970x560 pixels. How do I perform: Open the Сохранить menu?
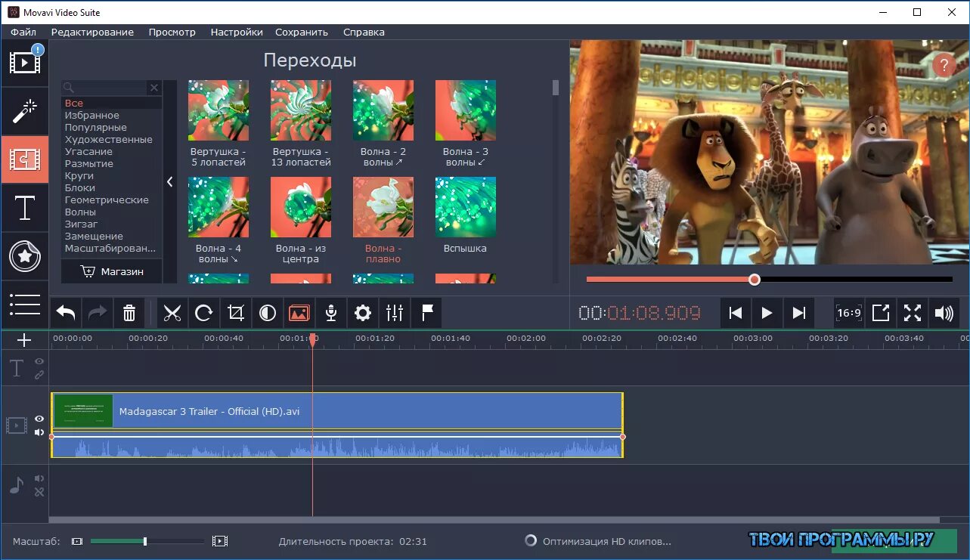(302, 32)
